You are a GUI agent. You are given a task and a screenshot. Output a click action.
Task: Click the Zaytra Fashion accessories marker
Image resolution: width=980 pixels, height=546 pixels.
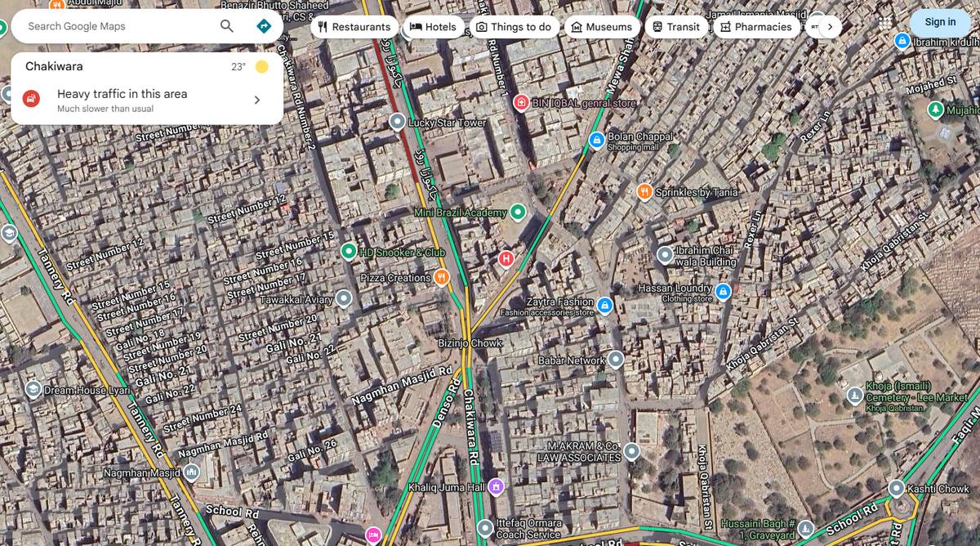point(604,305)
